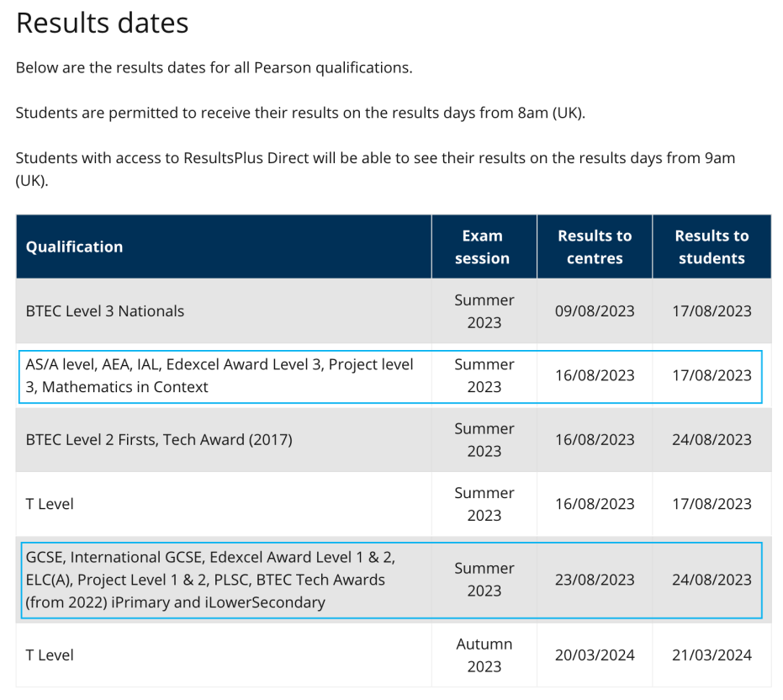Select the GCSE, International GCSE qualification row

pos(210,580)
